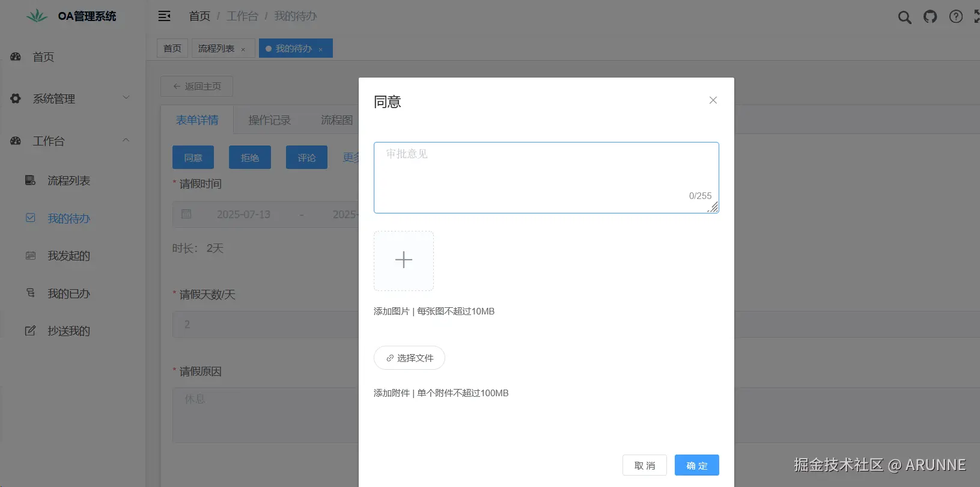Click the 添加图片 | 每张图不超过10MB hint
This screenshot has height=487, width=980.
(434, 311)
